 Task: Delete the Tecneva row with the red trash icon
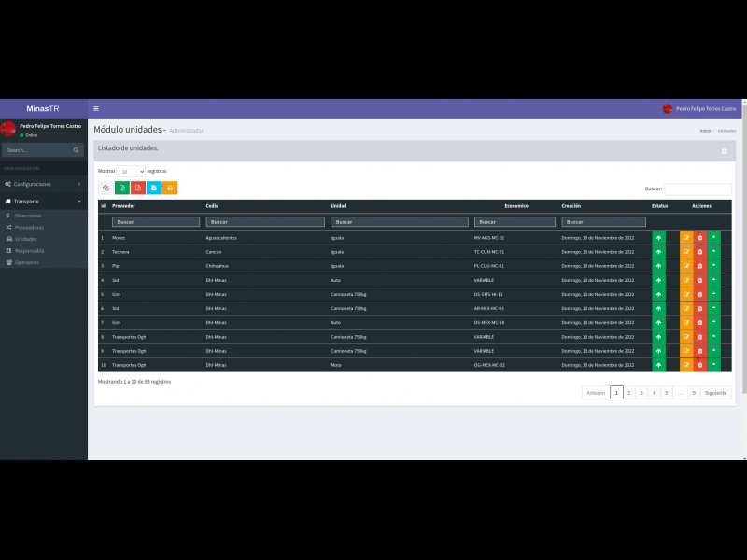[x=700, y=252]
